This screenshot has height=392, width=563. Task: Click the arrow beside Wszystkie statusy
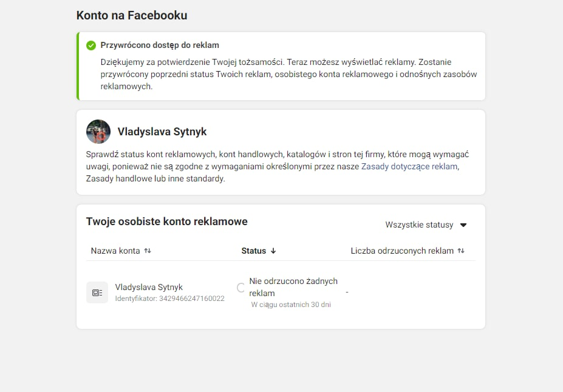tap(463, 225)
